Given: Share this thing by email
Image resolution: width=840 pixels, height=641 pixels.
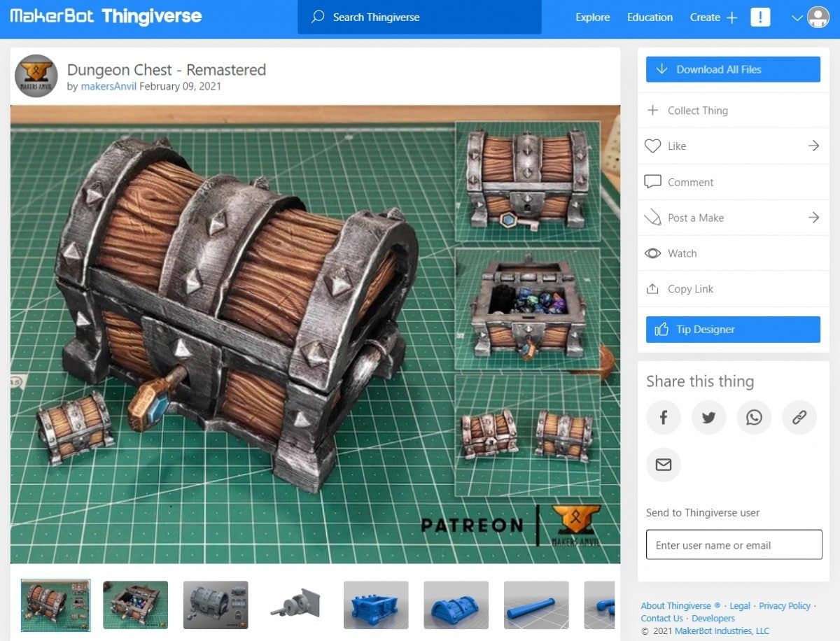Looking at the screenshot, I should point(663,465).
